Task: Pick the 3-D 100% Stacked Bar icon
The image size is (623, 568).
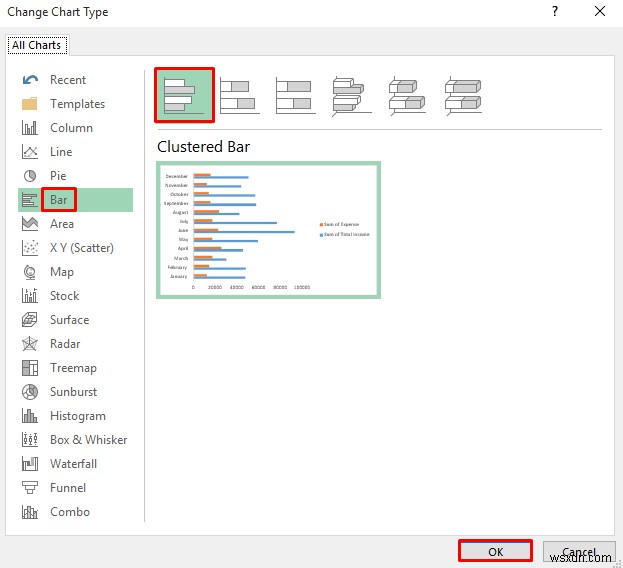Action: [463, 96]
